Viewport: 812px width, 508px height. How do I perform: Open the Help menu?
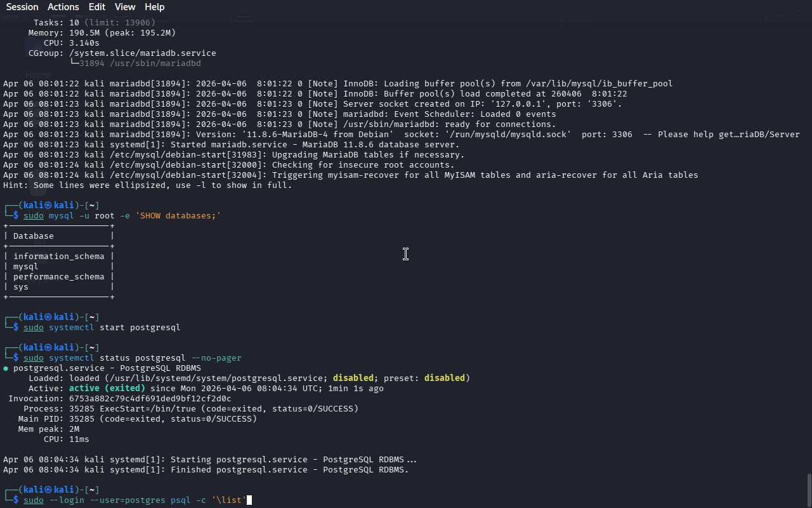tap(154, 7)
